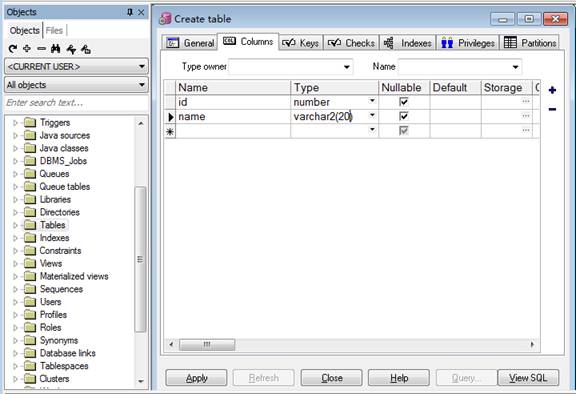Click the Users folder icon
This screenshot has width=576, height=394.
30,302
